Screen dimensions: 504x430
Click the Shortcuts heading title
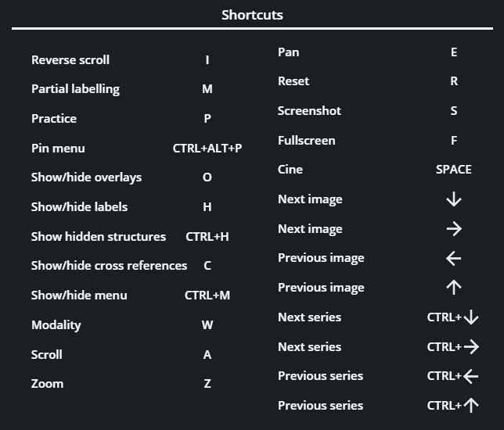pyautogui.click(x=252, y=15)
